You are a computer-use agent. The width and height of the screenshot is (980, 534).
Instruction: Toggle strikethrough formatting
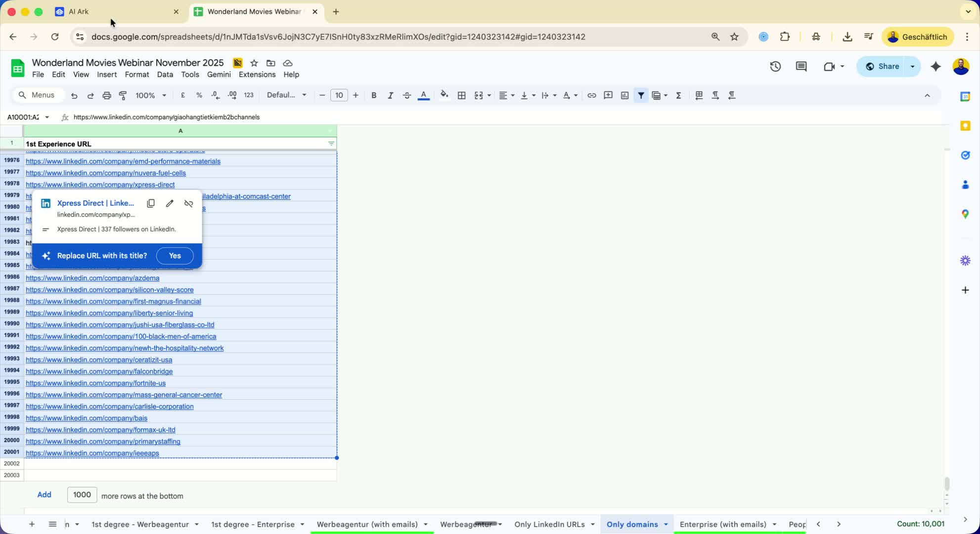pos(406,95)
